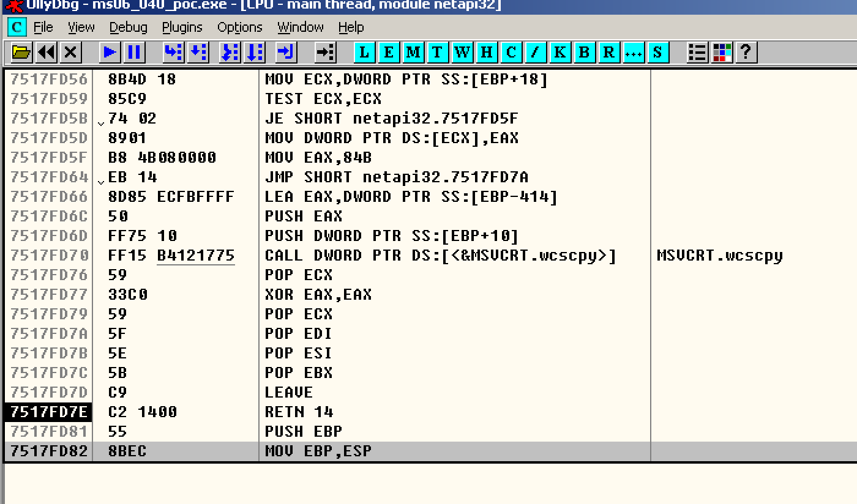Viewport: 857px width, 504px height.
Task: Open the Plugins menu
Action: point(182,27)
